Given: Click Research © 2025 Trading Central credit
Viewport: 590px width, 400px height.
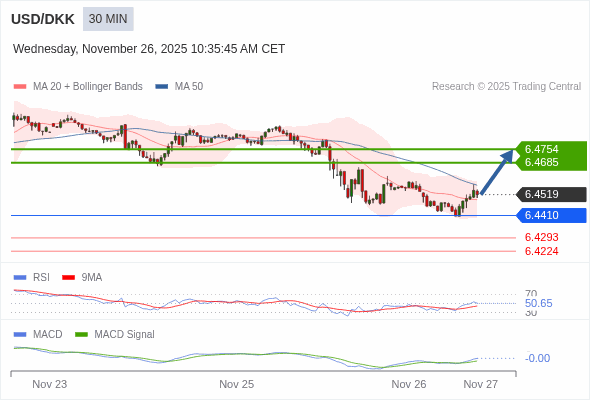Looking at the screenshot, I should point(506,87).
